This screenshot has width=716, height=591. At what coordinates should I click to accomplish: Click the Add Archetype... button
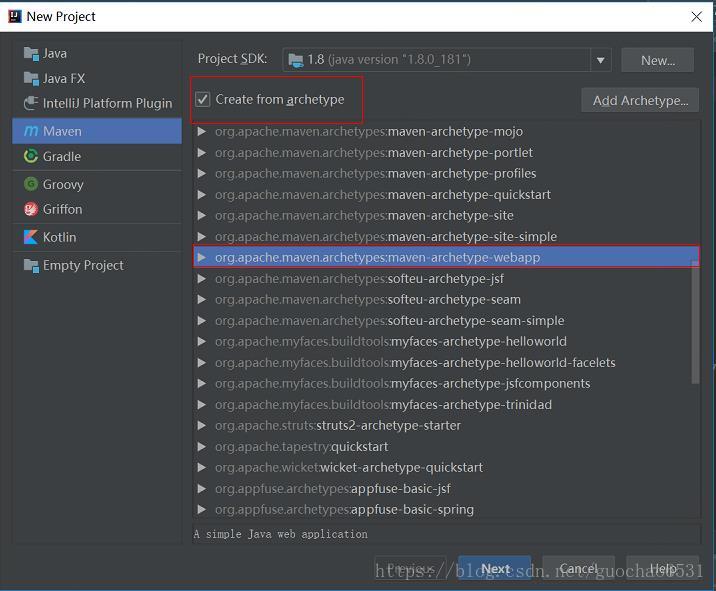click(x=640, y=100)
